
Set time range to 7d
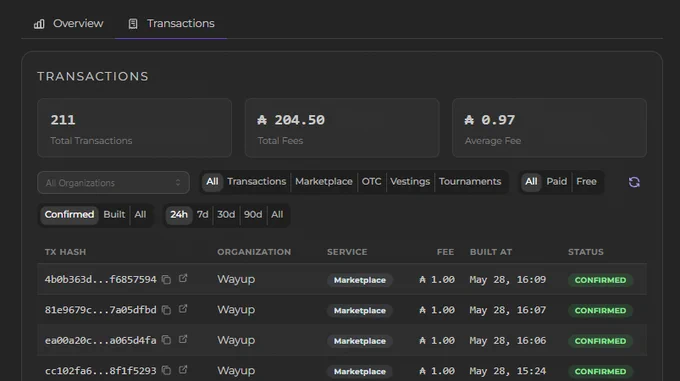pos(203,215)
